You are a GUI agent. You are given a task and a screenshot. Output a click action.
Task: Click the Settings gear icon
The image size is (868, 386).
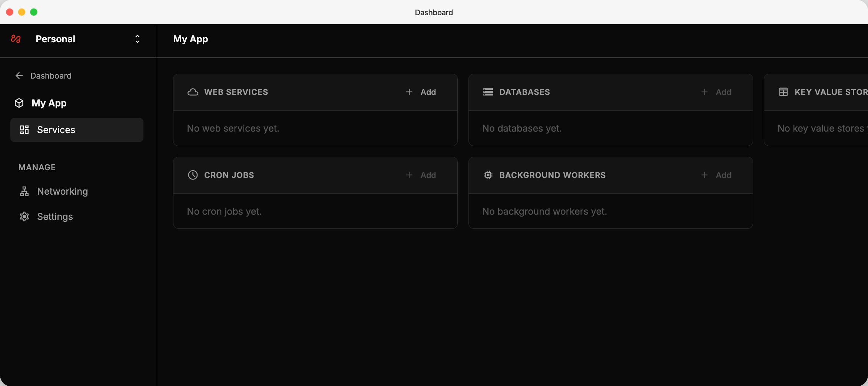pos(24,217)
